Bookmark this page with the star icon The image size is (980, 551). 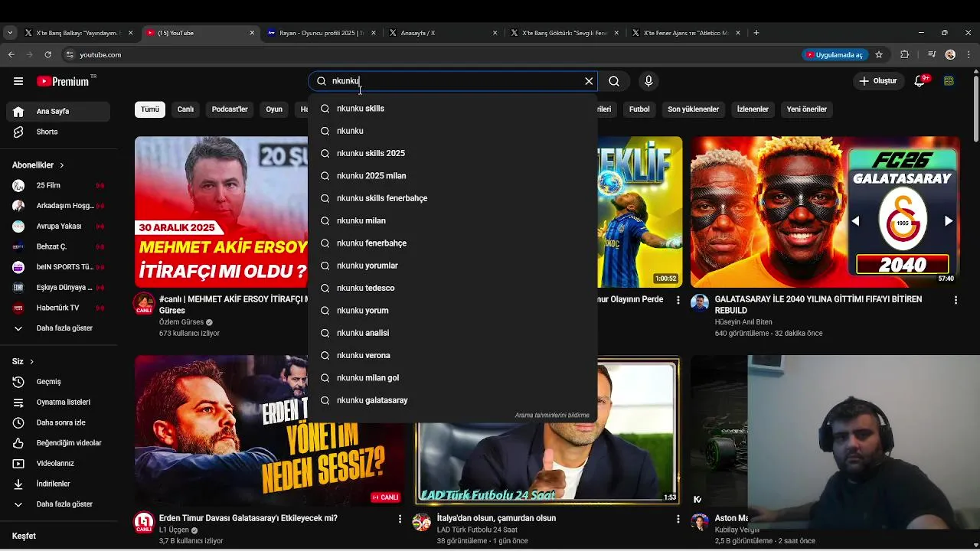[x=879, y=55]
